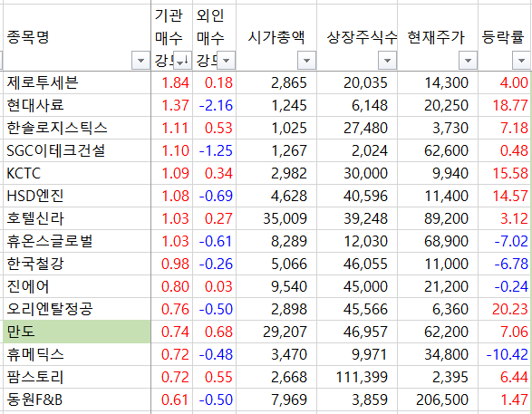This screenshot has width=532, height=414.
Task: Select the 0.53 cell for 한솔로지스틱스
Action: [215, 128]
